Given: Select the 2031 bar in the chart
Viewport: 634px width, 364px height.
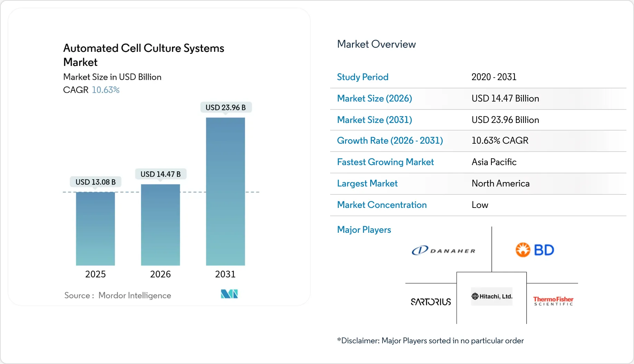Looking at the screenshot, I should [225, 192].
